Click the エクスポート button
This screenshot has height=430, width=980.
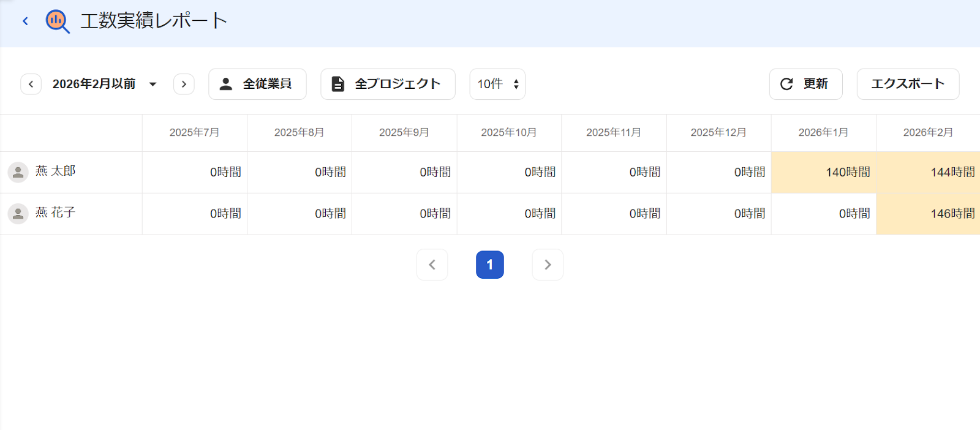point(908,84)
